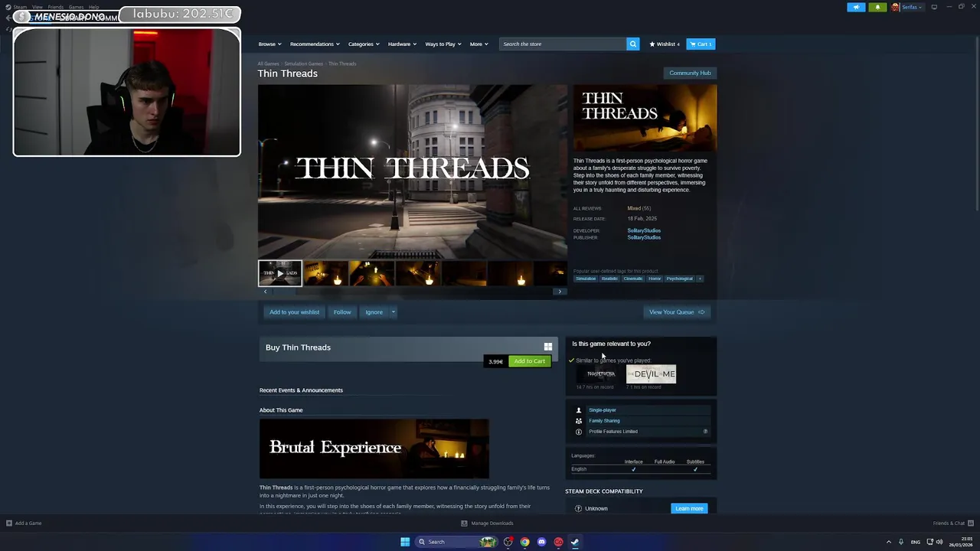
Task: Select the Psychological tag
Action: point(679,279)
